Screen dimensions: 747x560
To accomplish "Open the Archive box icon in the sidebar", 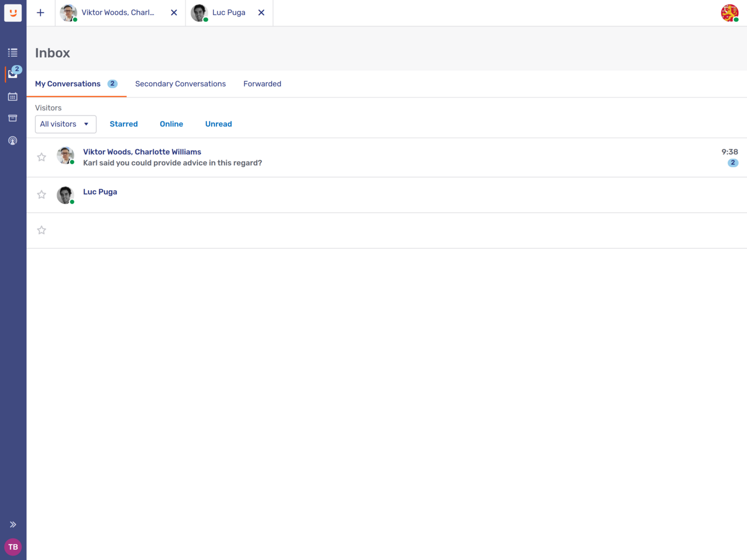I will point(13,118).
